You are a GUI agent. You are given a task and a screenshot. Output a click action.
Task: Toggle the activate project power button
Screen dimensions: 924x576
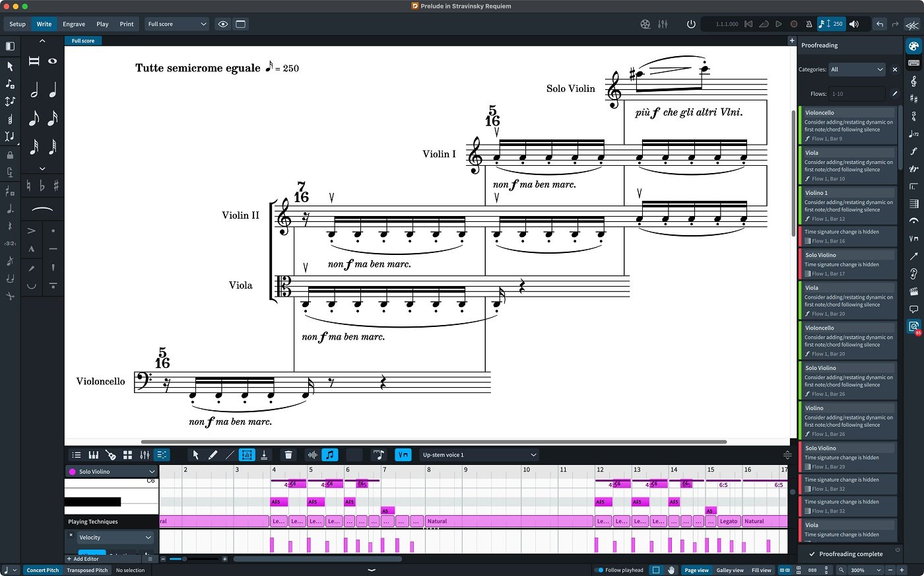tap(691, 24)
